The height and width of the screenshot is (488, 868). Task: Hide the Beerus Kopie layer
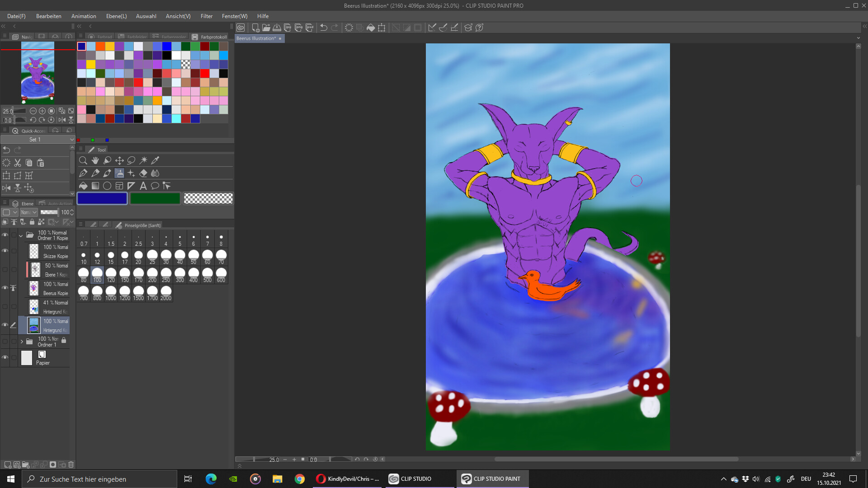pyautogui.click(x=5, y=288)
